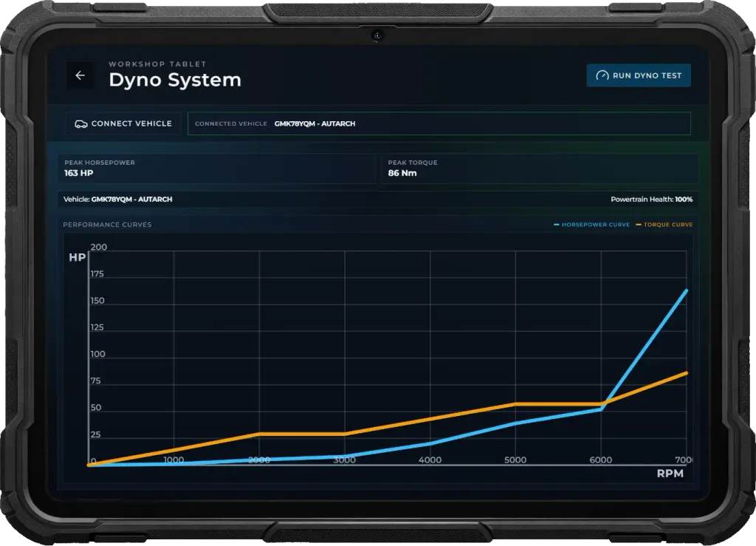Click the 175 HP axis label

(97, 274)
